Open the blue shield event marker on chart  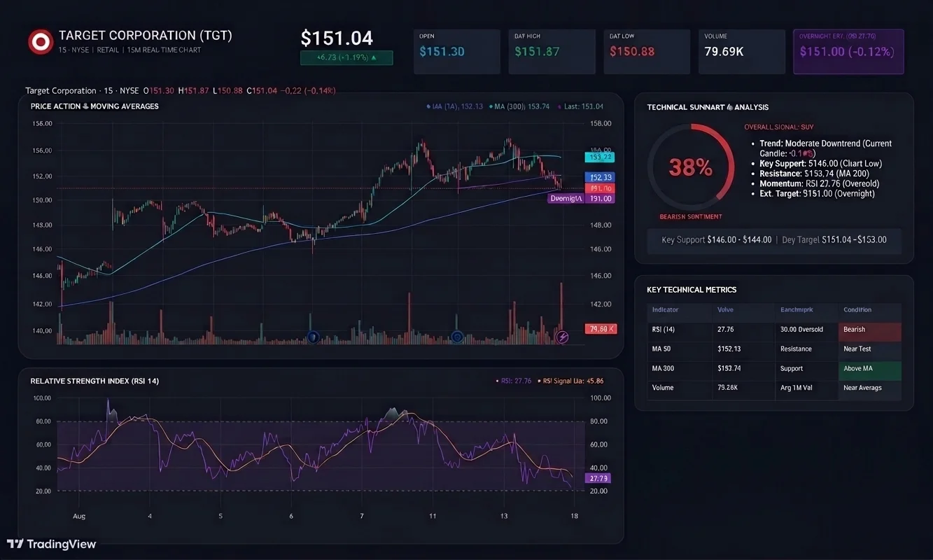point(314,337)
